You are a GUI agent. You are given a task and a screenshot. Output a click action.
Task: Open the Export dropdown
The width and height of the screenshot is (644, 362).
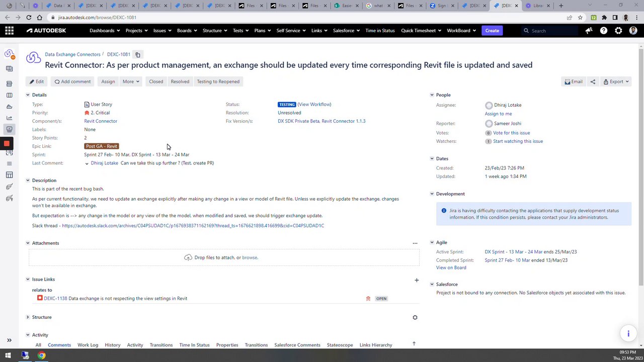(x=616, y=81)
